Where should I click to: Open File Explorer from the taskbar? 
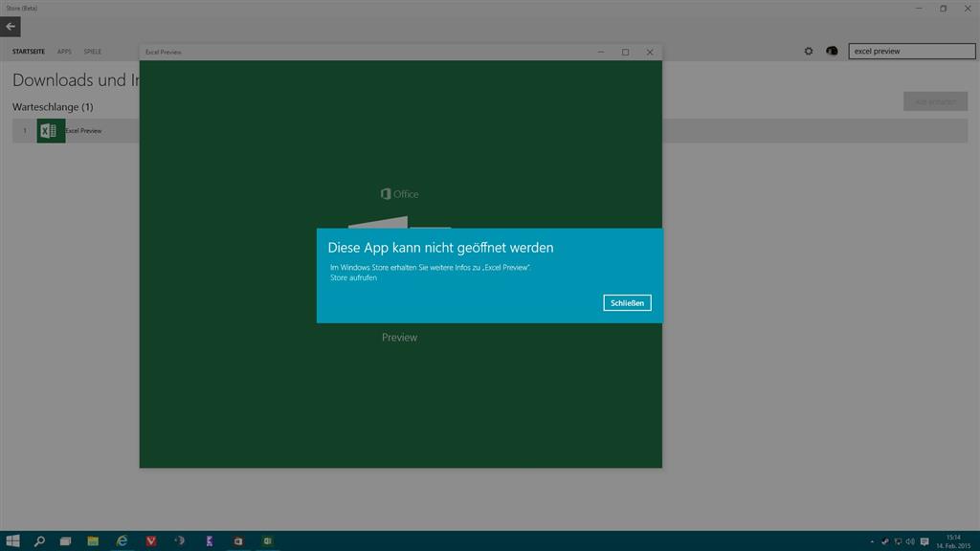[x=93, y=541]
